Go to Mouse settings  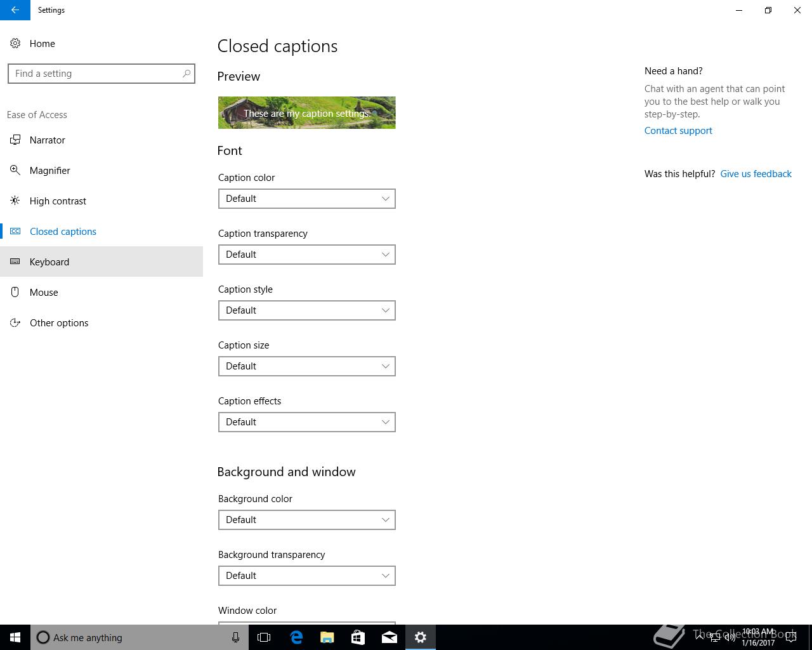101,292
